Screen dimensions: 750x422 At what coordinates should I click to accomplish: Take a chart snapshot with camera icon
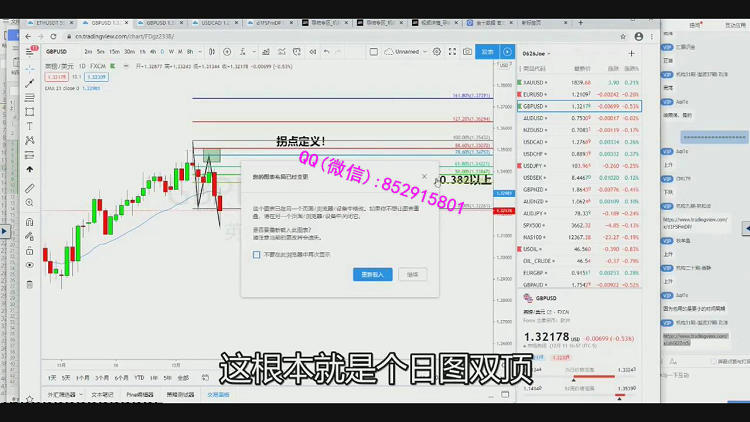pos(467,51)
